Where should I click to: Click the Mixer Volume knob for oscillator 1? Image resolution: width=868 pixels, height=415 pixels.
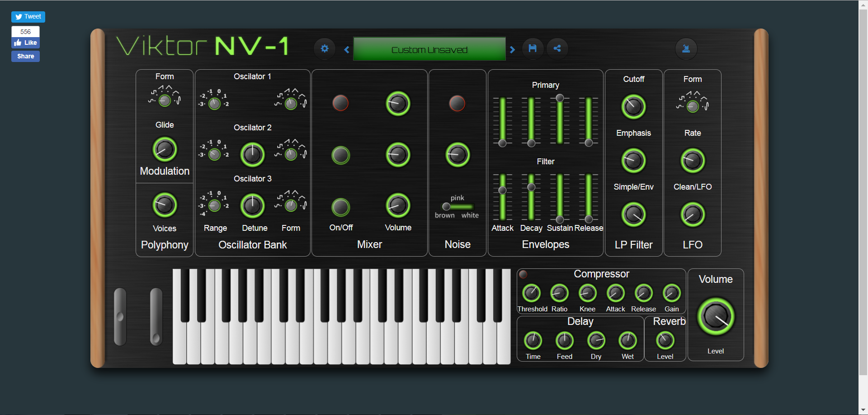398,104
